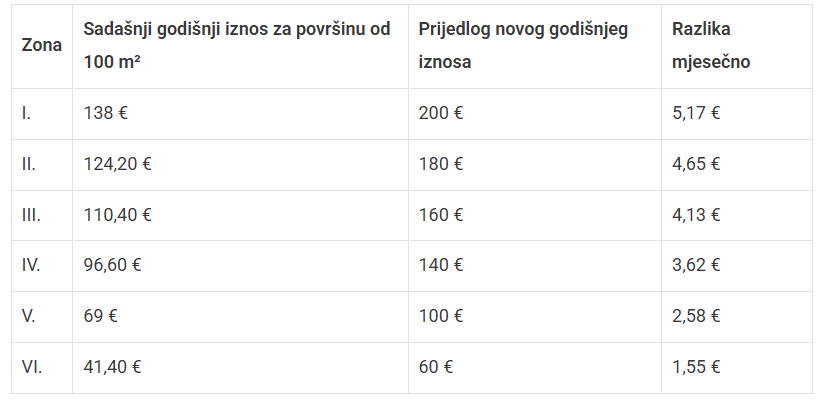
Task: Select the 5,17 € monthly difference
Action: pyautogui.click(x=697, y=113)
